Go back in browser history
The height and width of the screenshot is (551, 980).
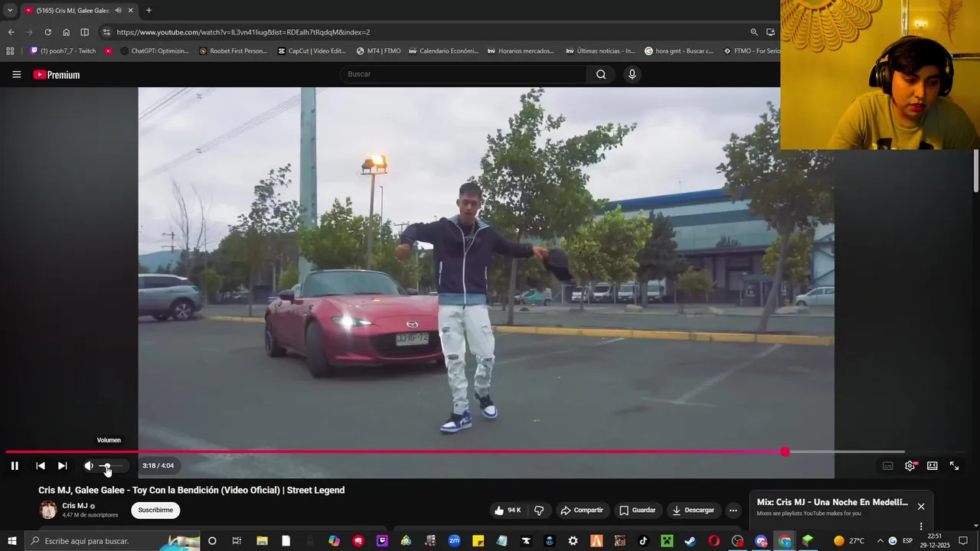click(11, 32)
